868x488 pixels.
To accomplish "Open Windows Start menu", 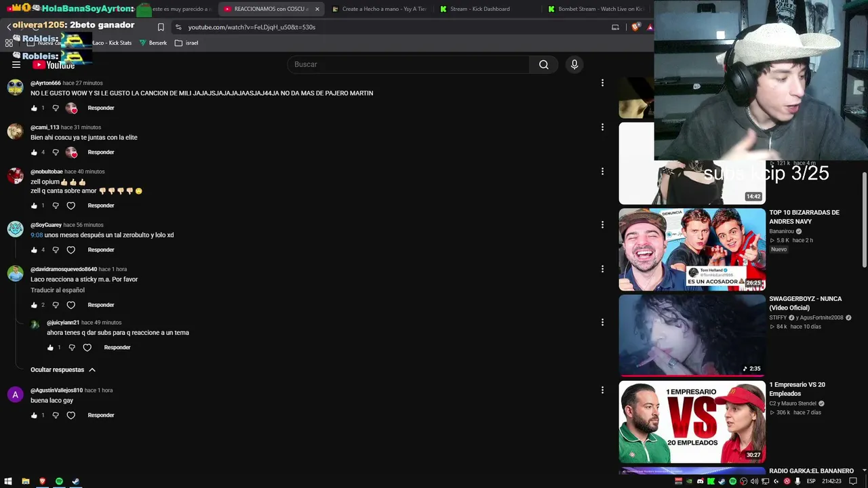I will [x=8, y=481].
